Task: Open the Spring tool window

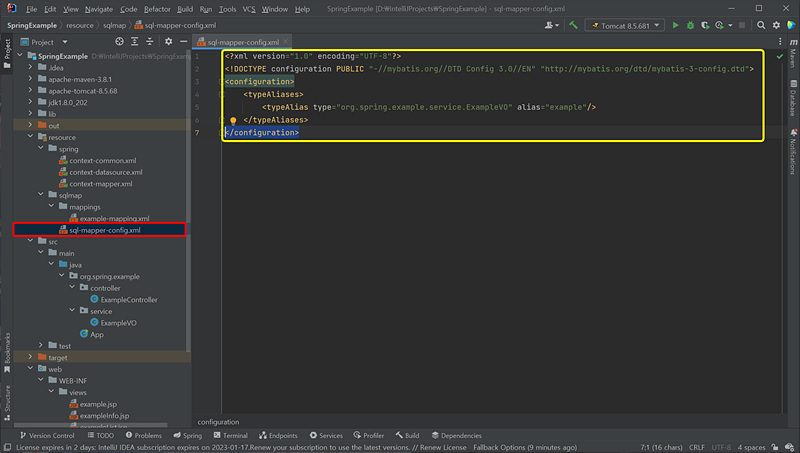Action: point(188,435)
